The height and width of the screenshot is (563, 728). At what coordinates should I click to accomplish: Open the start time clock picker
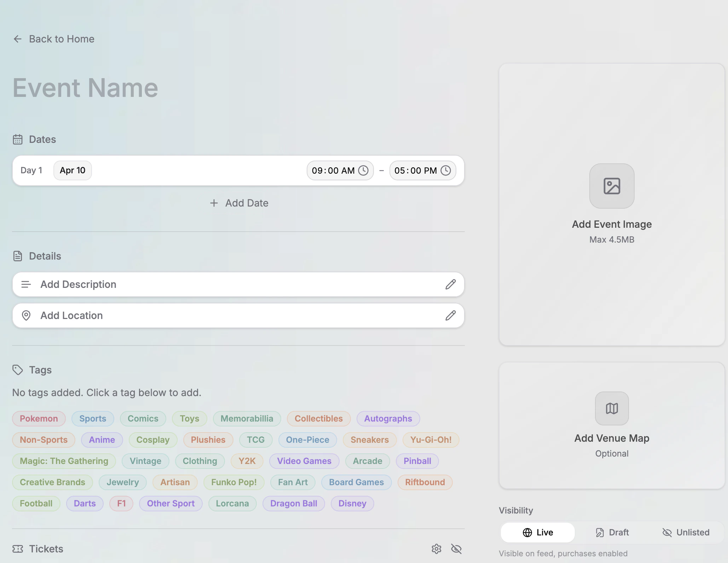[363, 170]
